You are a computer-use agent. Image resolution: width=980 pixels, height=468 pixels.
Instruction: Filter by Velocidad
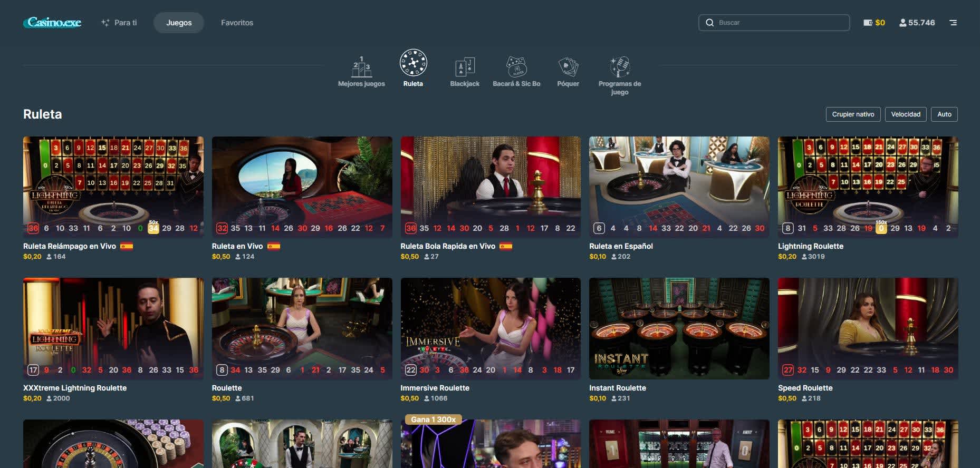[x=906, y=114]
